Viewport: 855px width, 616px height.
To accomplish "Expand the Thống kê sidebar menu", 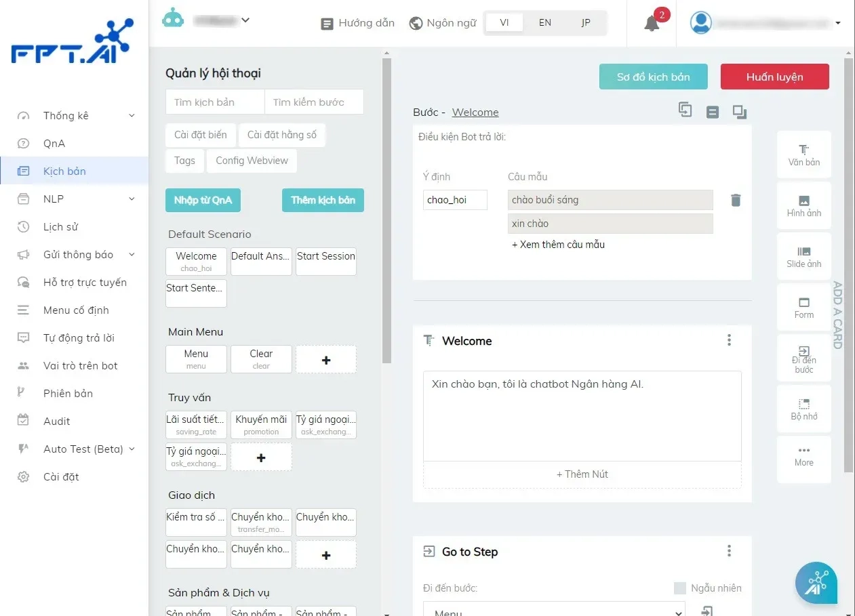I will (132, 116).
